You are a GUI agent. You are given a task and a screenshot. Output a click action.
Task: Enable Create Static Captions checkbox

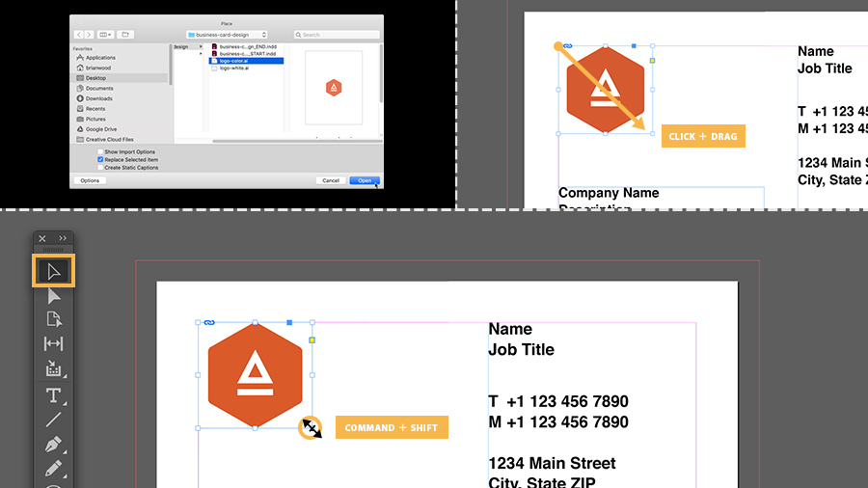pyautogui.click(x=100, y=167)
